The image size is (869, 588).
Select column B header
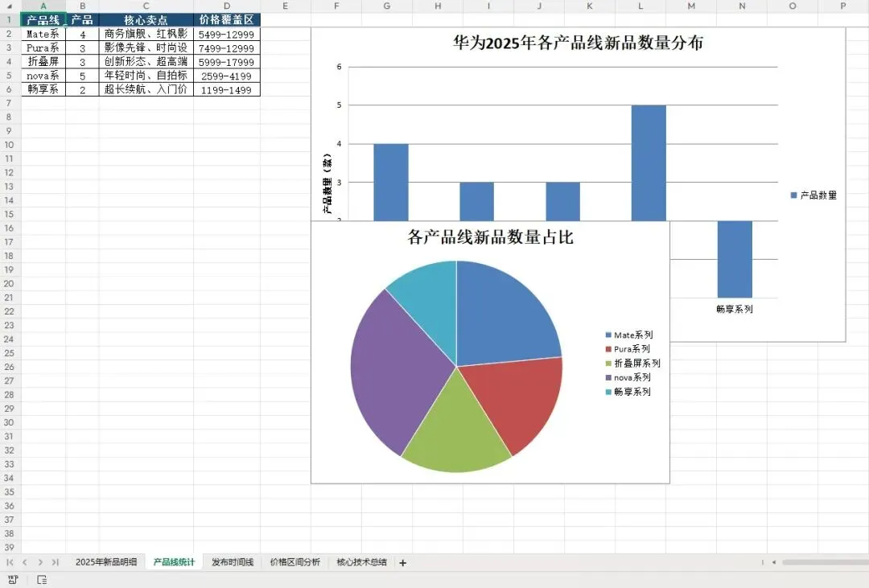83,6
